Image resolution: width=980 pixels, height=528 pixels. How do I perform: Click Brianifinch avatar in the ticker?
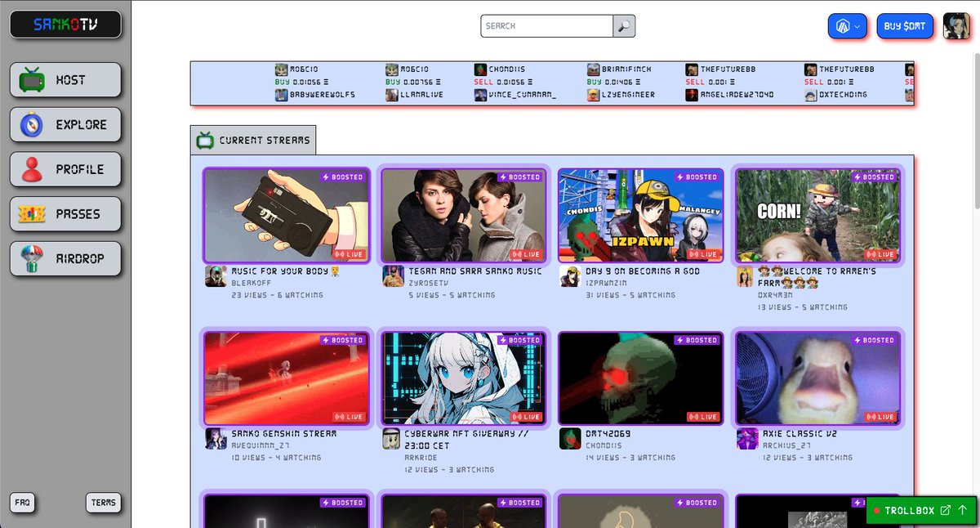(594, 69)
